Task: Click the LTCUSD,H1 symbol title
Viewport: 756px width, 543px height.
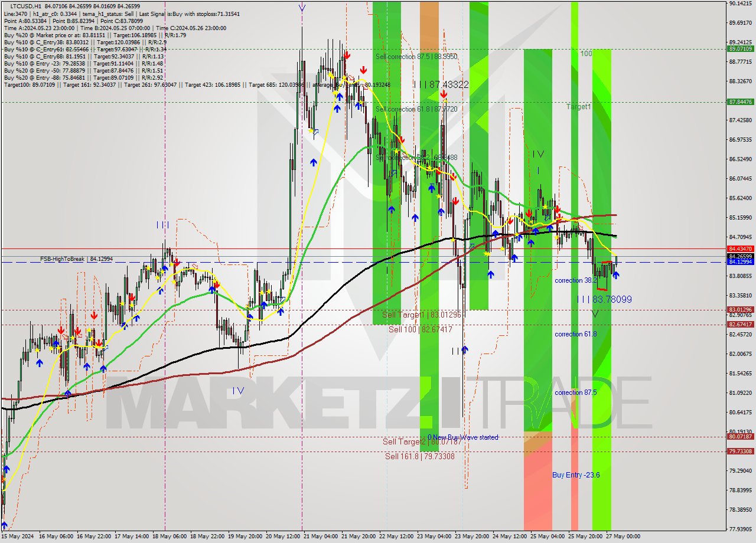Action: (x=26, y=6)
